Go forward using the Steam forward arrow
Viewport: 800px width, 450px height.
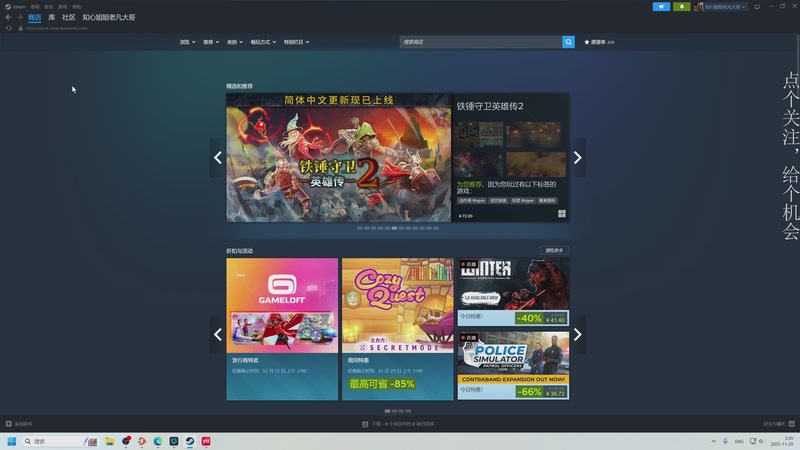(19, 17)
